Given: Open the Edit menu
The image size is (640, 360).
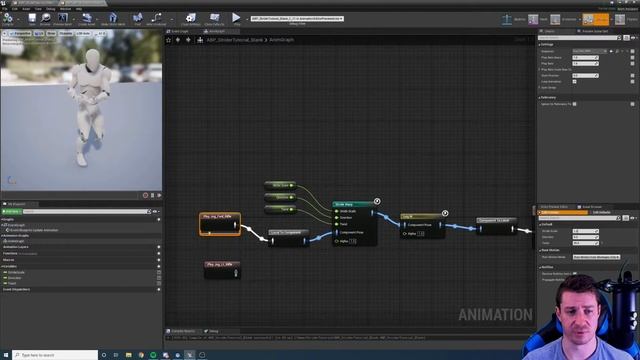Looking at the screenshot, I should pyautogui.click(x=15, y=9).
